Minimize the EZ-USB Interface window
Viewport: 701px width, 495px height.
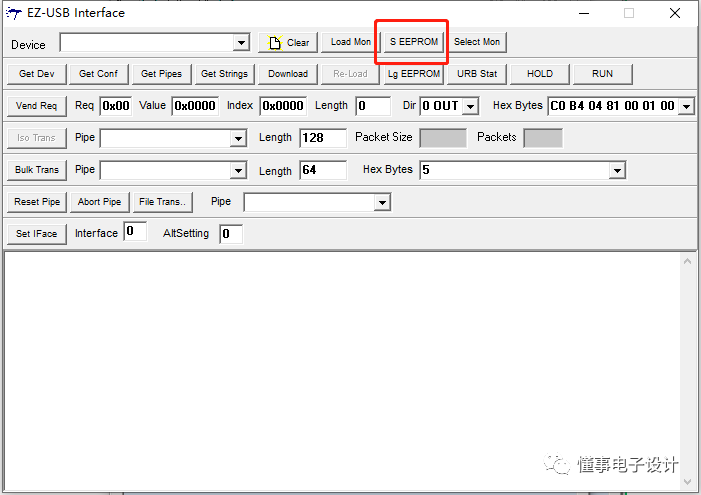click(584, 13)
